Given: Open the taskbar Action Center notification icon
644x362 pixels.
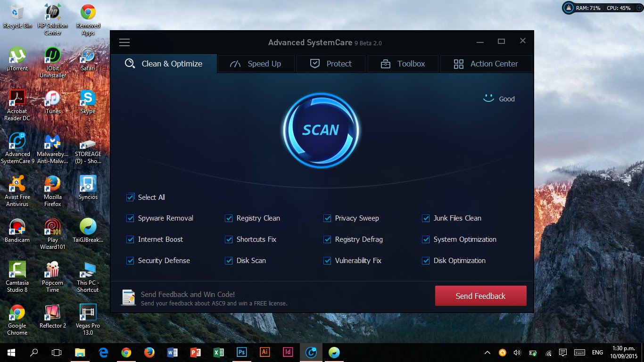Looking at the screenshot, I should (562, 353).
